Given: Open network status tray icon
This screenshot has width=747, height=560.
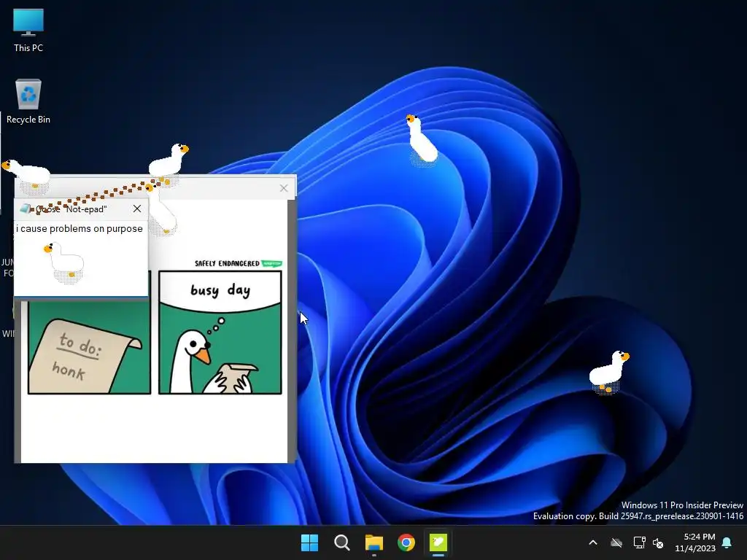Looking at the screenshot, I should coord(639,542).
